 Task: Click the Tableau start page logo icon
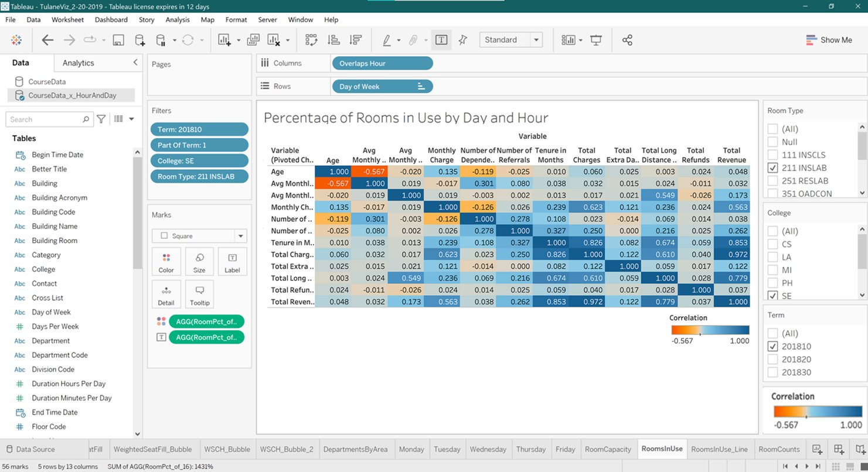click(x=16, y=40)
